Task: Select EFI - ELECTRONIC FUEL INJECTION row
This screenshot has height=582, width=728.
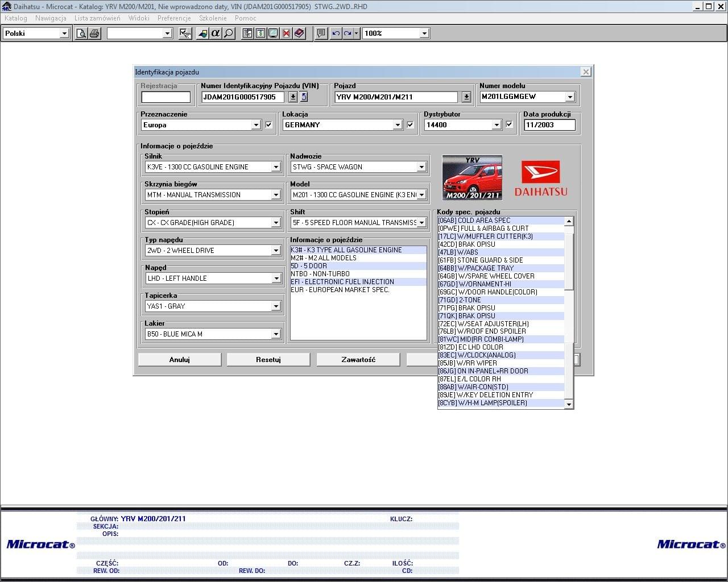Action: 358,282
